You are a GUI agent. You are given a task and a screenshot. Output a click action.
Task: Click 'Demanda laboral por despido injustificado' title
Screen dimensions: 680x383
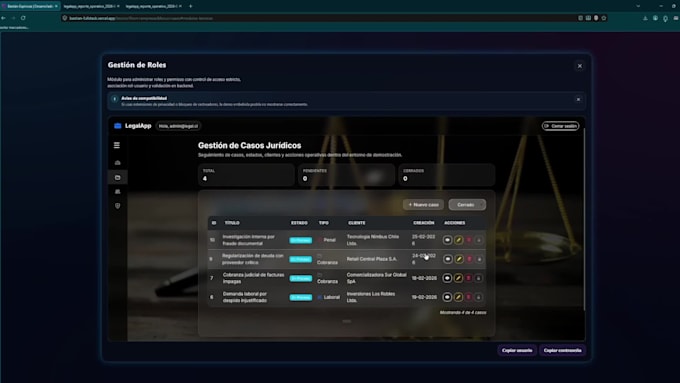(245, 297)
